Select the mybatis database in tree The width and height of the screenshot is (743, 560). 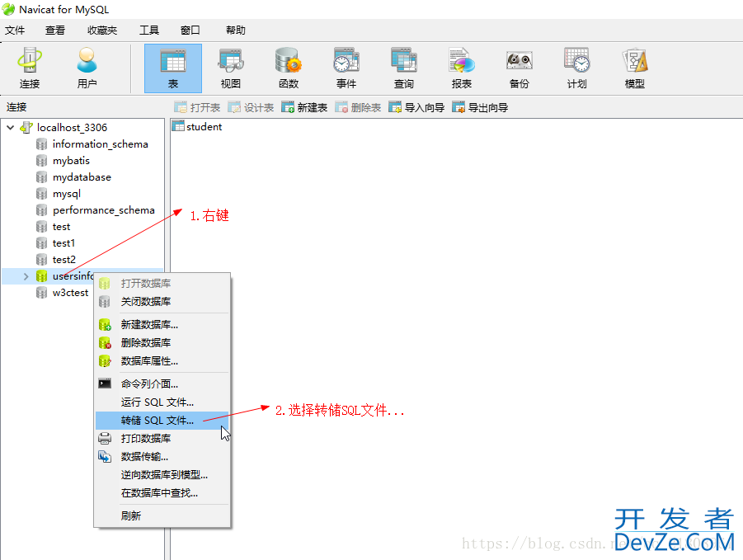pos(71,161)
